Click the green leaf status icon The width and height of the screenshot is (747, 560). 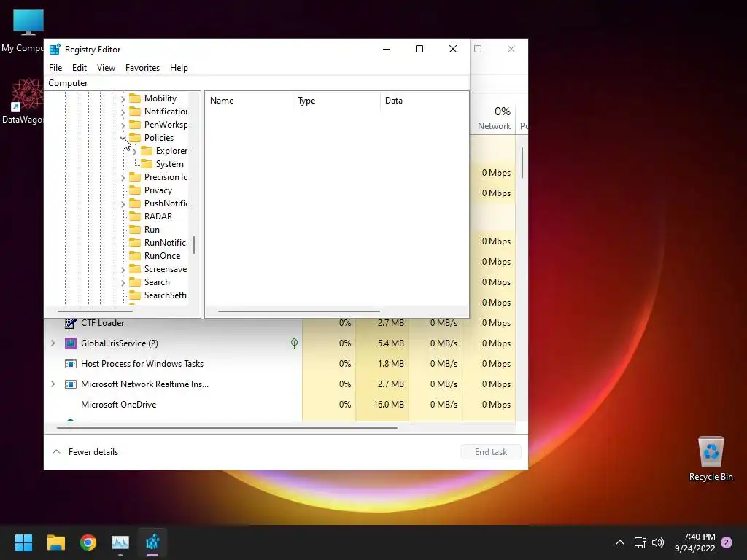(x=295, y=343)
